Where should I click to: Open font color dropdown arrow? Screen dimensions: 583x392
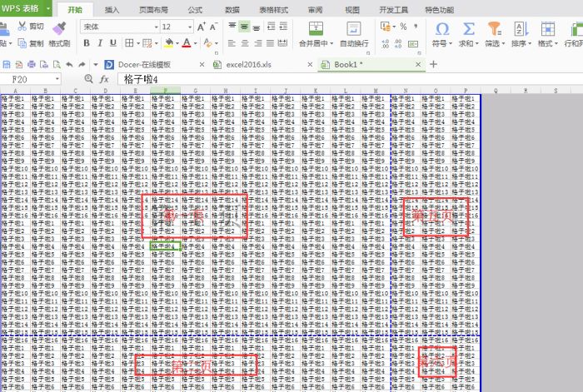tap(195, 44)
